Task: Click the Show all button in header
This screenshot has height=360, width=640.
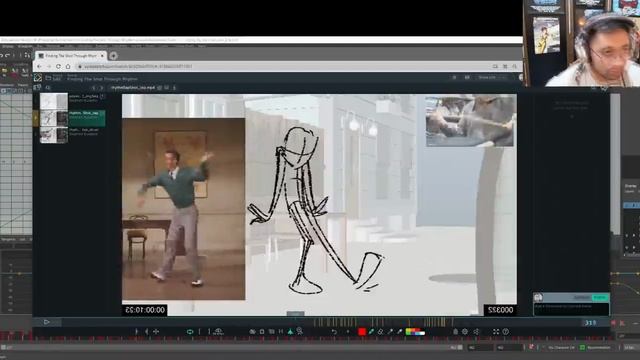Action: [492, 78]
